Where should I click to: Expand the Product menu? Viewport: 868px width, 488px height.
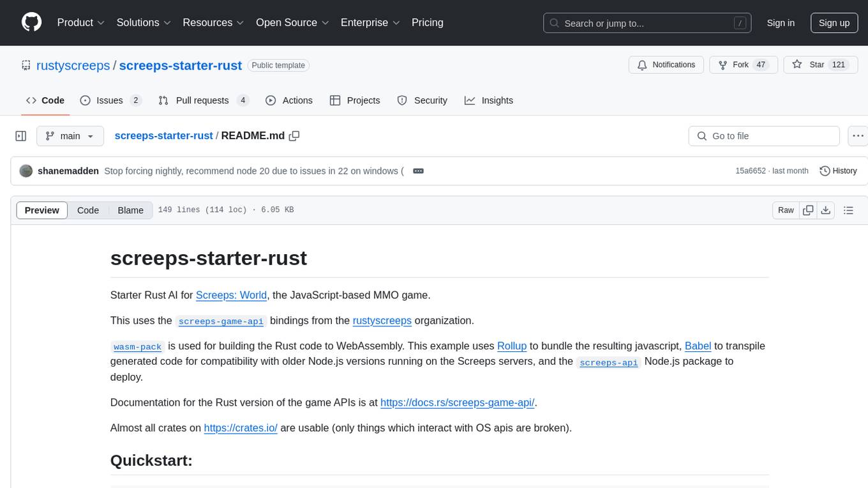pyautogui.click(x=81, y=22)
